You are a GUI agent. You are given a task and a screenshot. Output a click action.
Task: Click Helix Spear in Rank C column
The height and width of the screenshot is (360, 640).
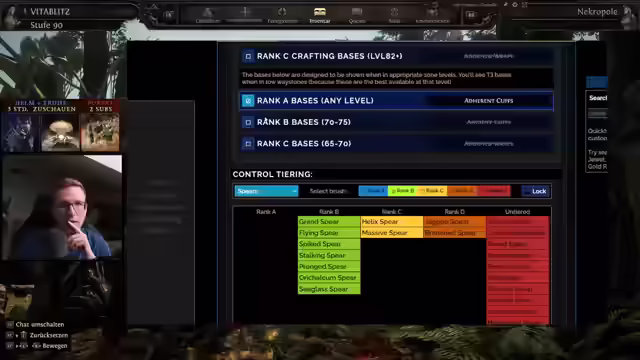(392, 222)
